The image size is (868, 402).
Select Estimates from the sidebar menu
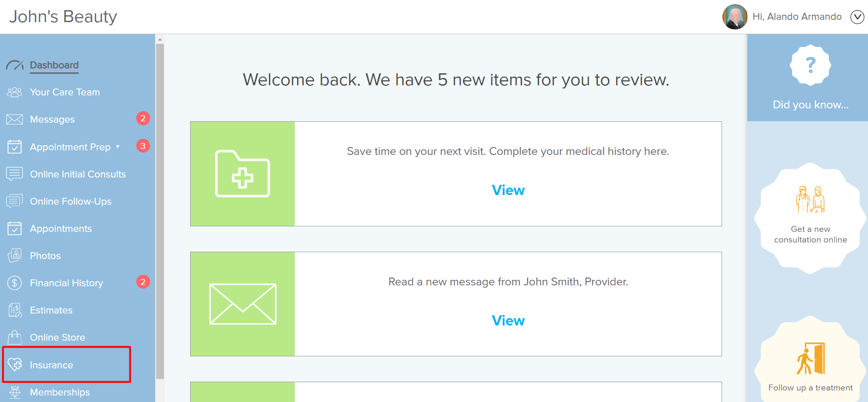tap(51, 310)
